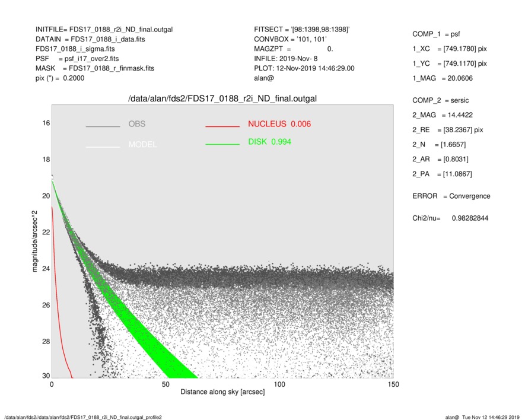The height and width of the screenshot is (420, 525).
Task: Click the y-axis tick label 26
Action: coord(46,305)
